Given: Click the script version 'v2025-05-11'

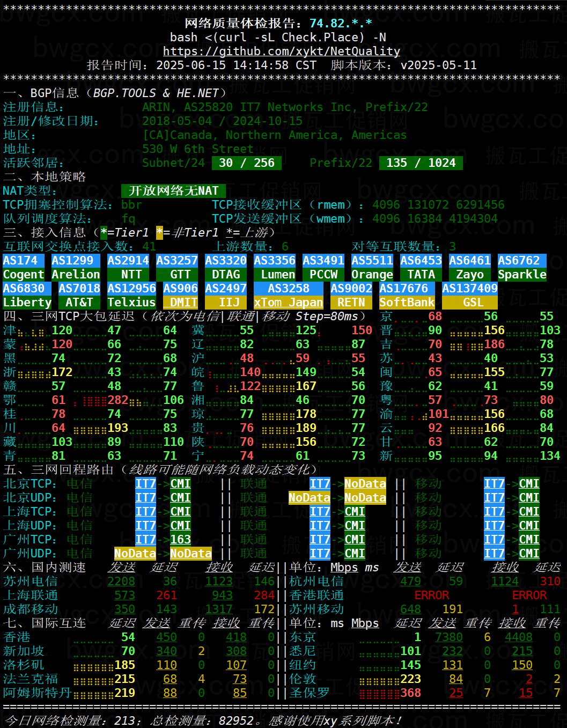Looking at the screenshot, I should pyautogui.click(x=438, y=65).
